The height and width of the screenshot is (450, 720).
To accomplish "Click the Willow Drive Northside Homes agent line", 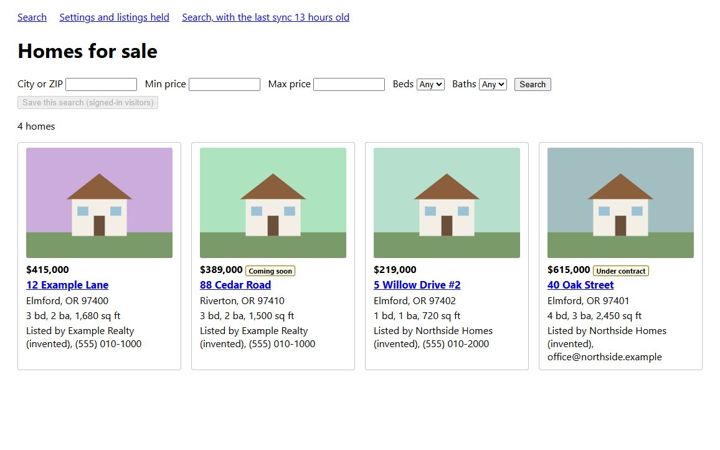I will click(x=433, y=337).
